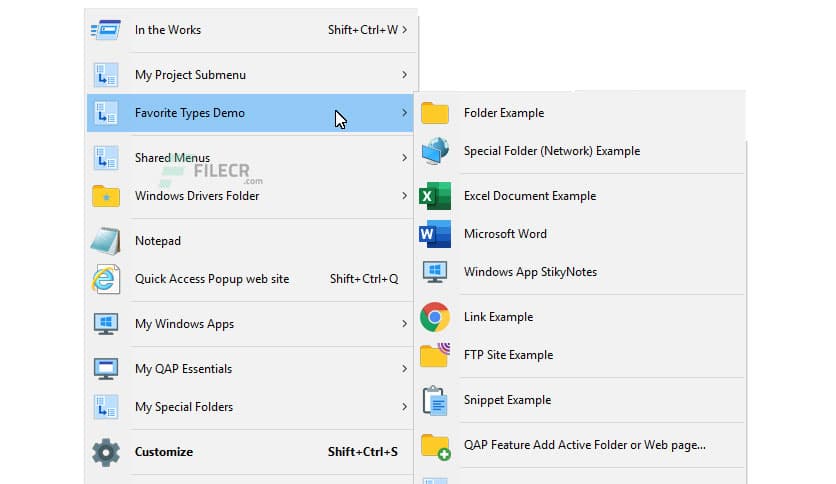
Task: Choose QAP Feature Add Active Folder entry
Action: (580, 445)
